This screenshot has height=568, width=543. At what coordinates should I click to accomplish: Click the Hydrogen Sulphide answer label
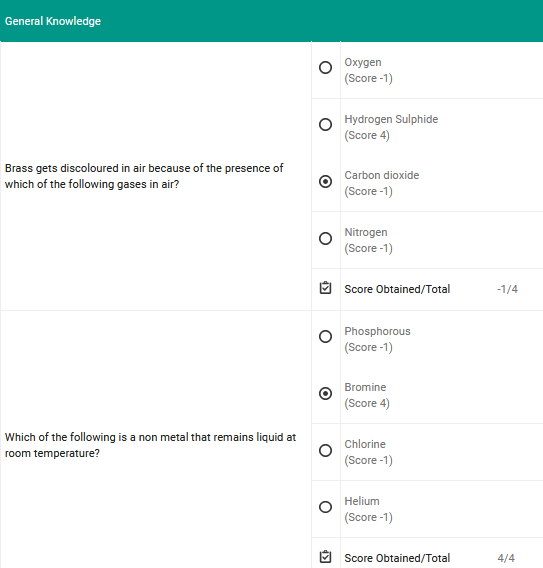click(x=391, y=119)
